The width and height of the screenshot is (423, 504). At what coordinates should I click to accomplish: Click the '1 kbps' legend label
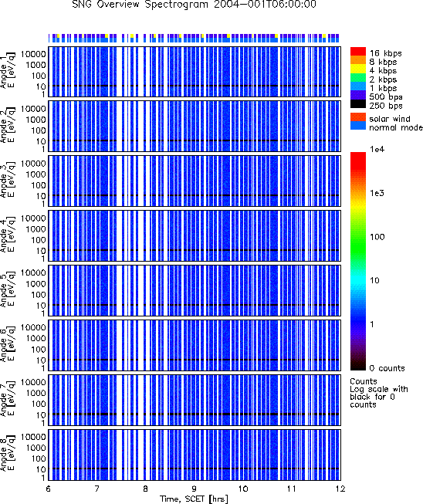click(x=383, y=88)
